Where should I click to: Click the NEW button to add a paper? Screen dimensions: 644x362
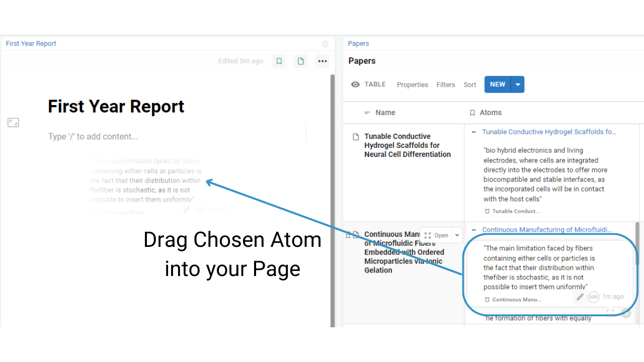pos(497,84)
